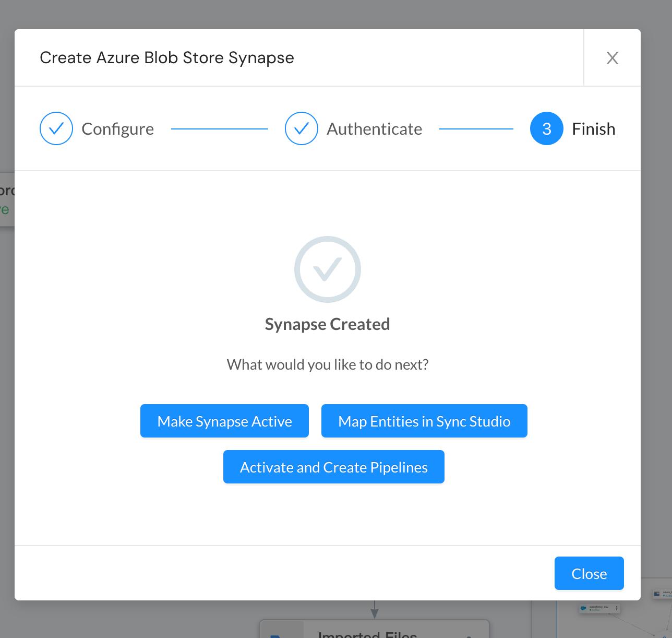Click the Synapse Created heading

tap(328, 324)
